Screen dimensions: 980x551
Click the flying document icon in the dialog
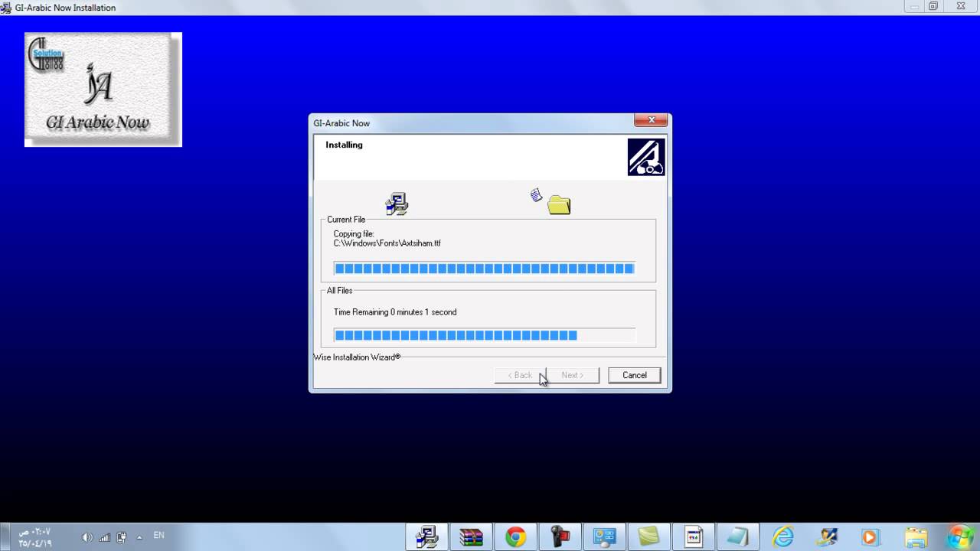tap(536, 195)
